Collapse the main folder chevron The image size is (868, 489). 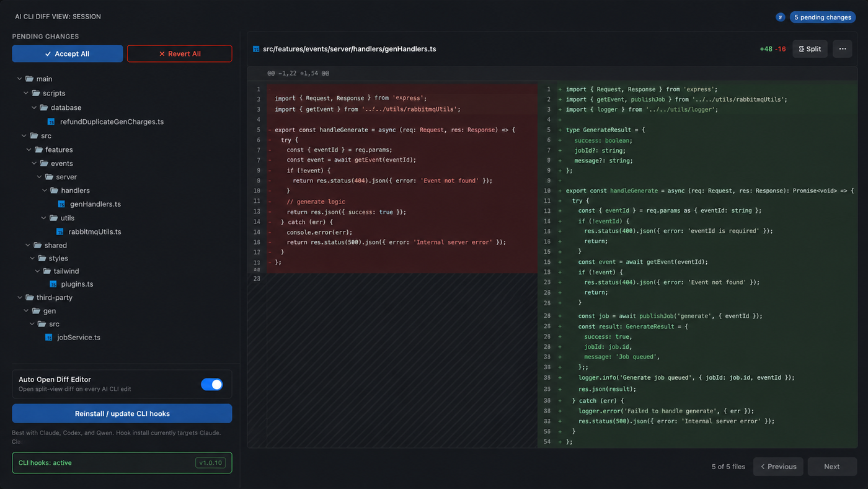20,79
